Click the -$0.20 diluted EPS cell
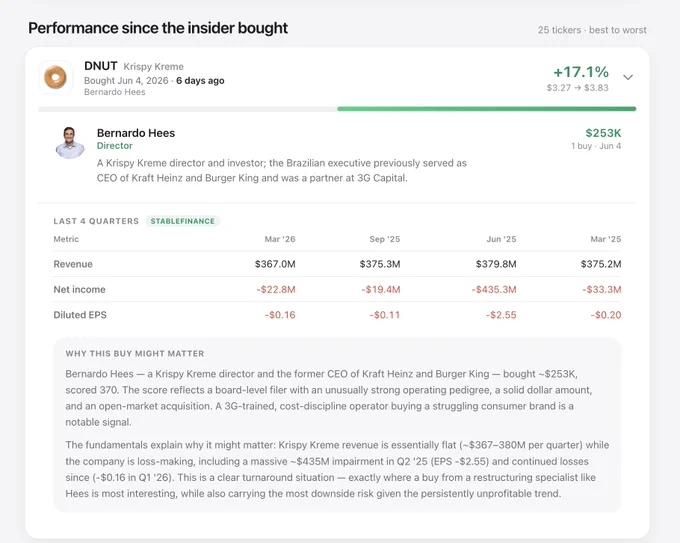Viewport: 680px width, 543px height. (606, 315)
